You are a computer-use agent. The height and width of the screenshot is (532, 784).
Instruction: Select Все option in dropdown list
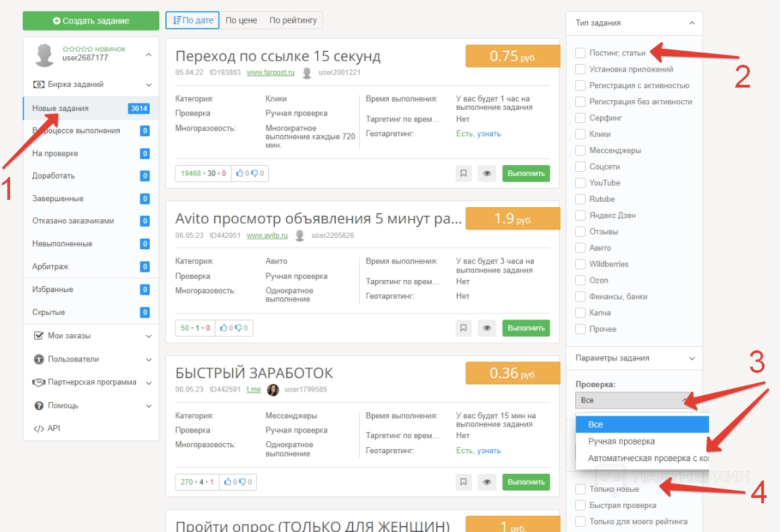[642, 424]
